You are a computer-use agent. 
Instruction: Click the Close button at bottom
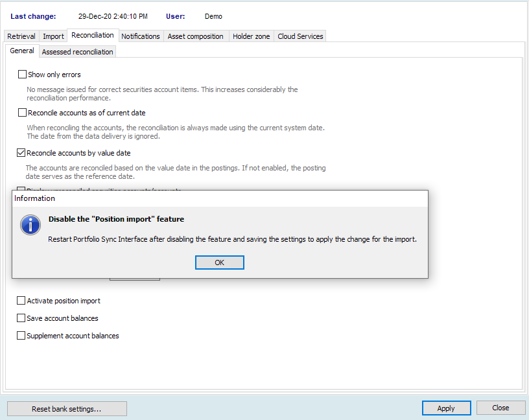[x=500, y=408]
